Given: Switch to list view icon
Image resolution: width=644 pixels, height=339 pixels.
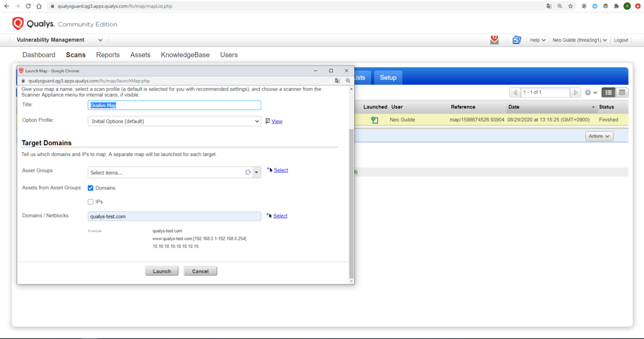Looking at the screenshot, I should (x=608, y=93).
